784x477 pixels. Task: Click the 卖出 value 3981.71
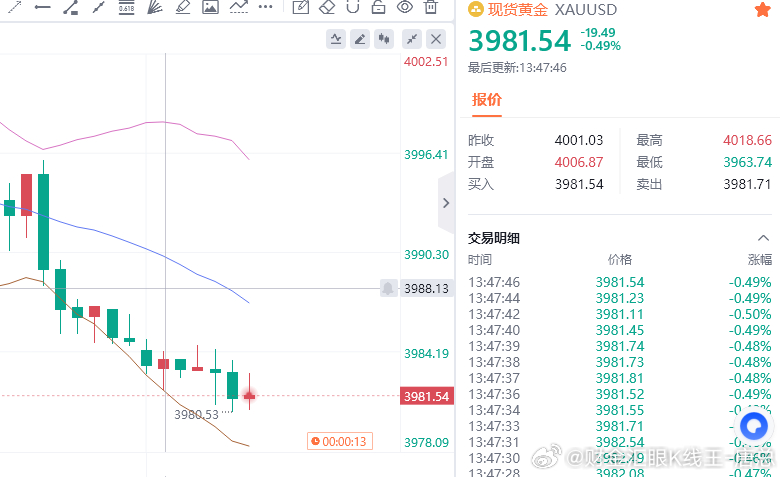click(x=748, y=184)
